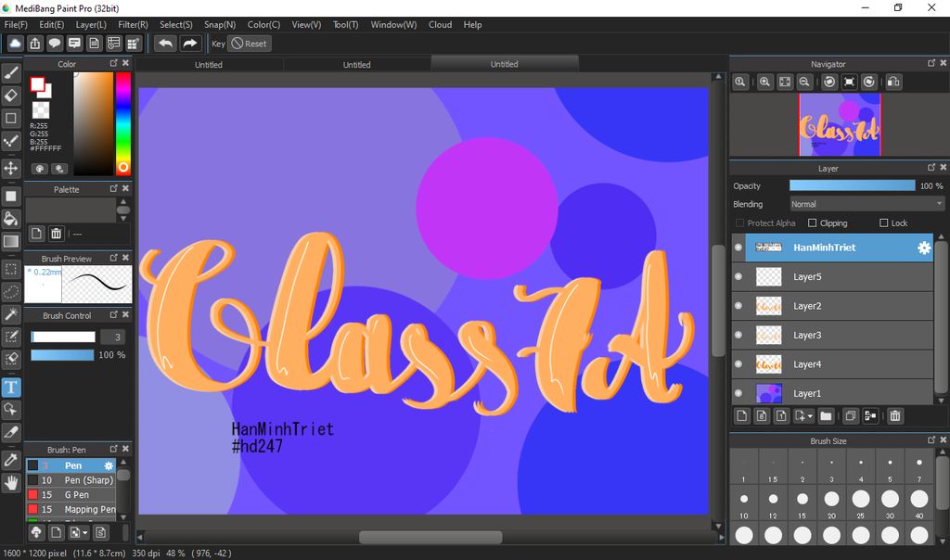Open the Snap(N) menu
This screenshot has height=560, width=950.
(219, 25)
